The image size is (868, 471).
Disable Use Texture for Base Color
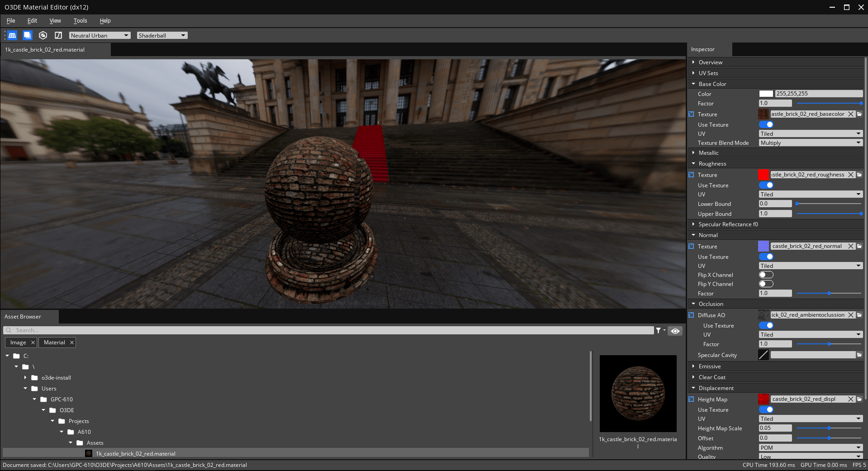[766, 124]
